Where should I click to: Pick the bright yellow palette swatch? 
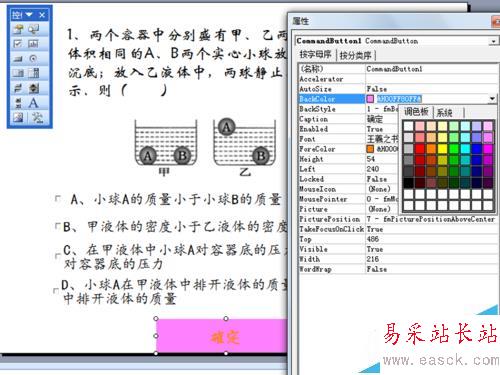point(443,149)
